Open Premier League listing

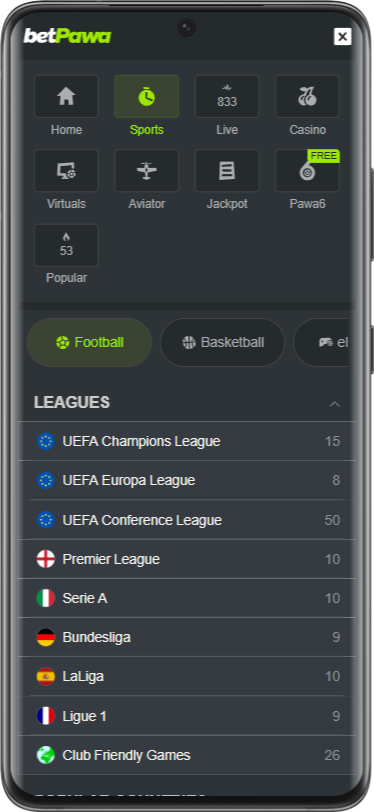pyautogui.click(x=187, y=559)
